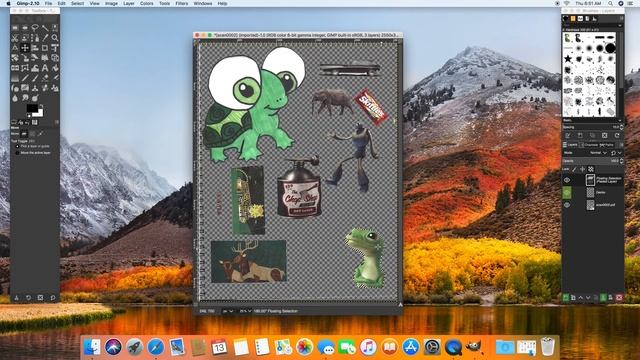Open the Layer menu

[129, 3]
